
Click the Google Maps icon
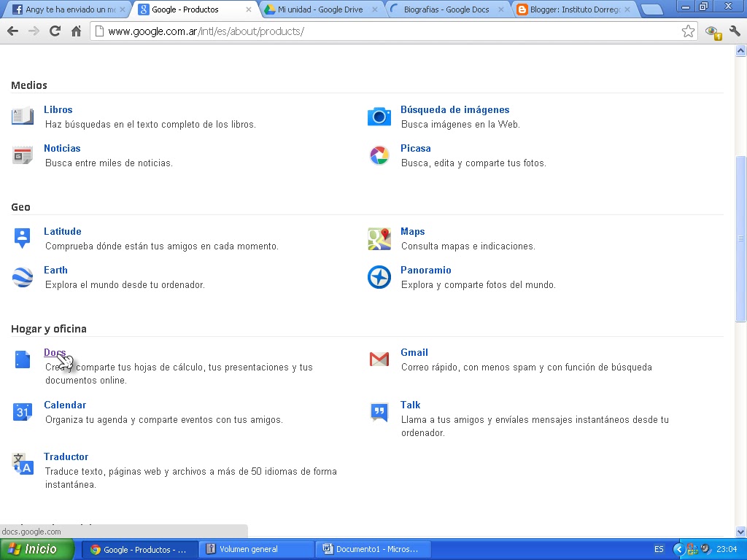pos(379,238)
